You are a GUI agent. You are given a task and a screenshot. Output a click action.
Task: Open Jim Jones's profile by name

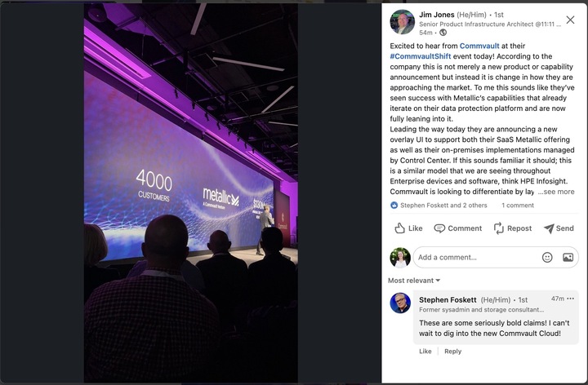[436, 15]
